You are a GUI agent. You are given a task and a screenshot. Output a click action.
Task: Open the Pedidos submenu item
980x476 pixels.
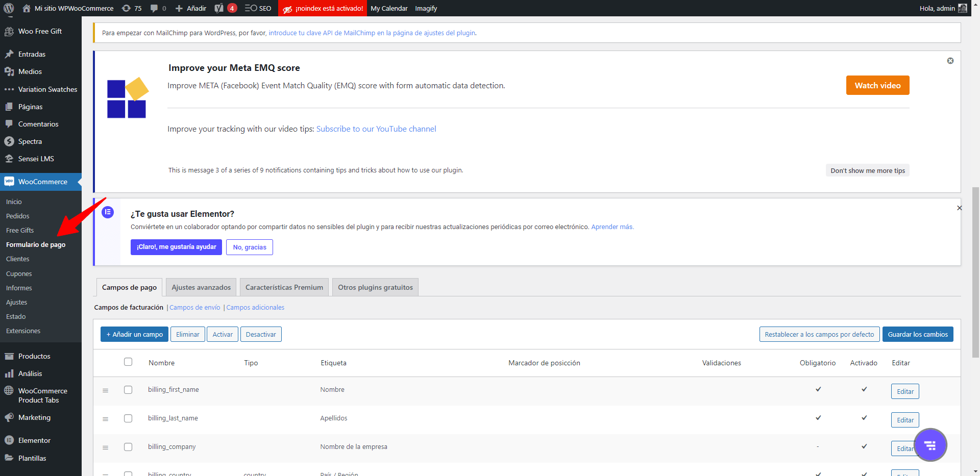18,216
